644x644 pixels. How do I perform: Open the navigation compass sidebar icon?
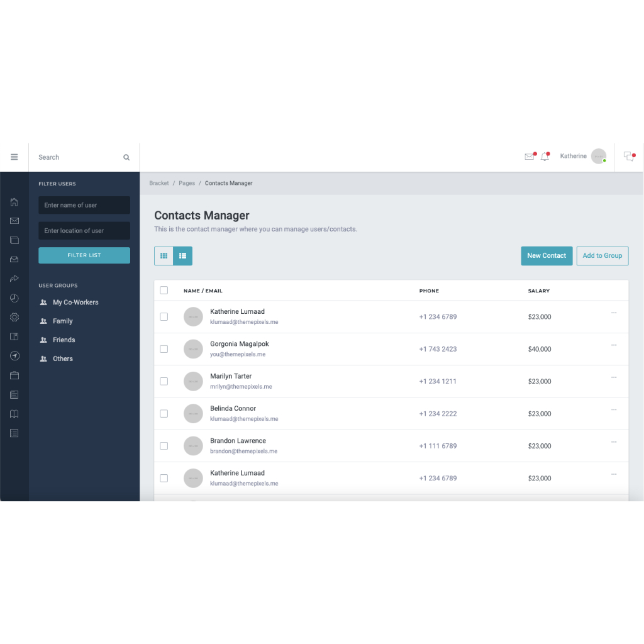[x=14, y=356]
